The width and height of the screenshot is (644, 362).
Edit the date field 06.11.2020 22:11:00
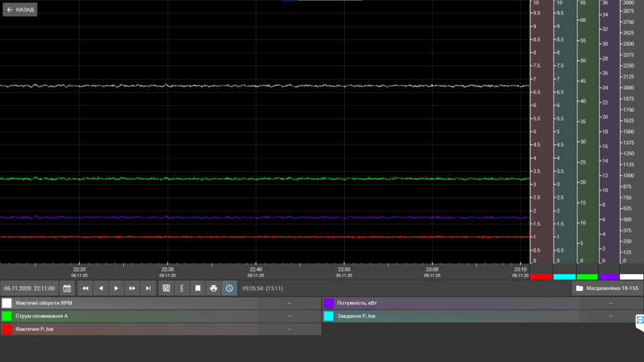click(x=29, y=288)
